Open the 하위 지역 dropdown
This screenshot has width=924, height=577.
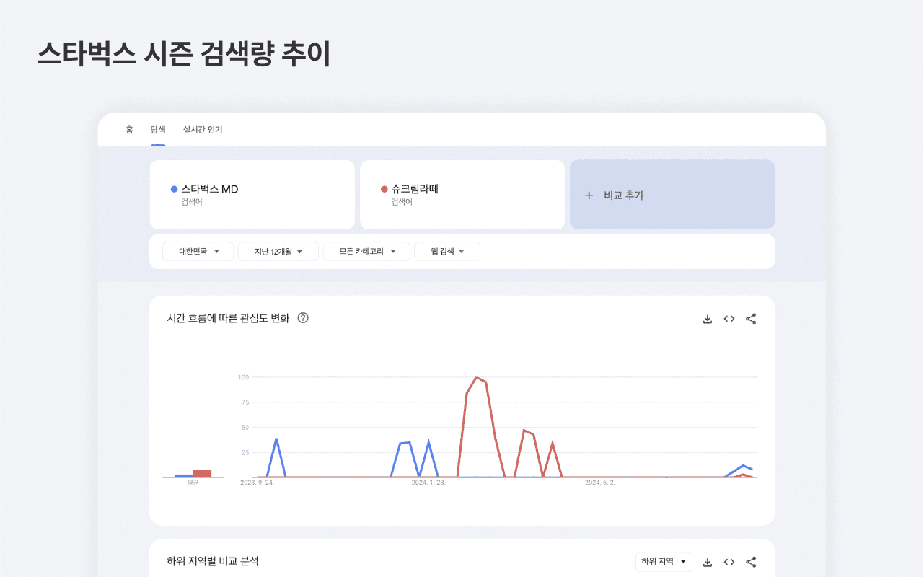pyautogui.click(x=664, y=562)
